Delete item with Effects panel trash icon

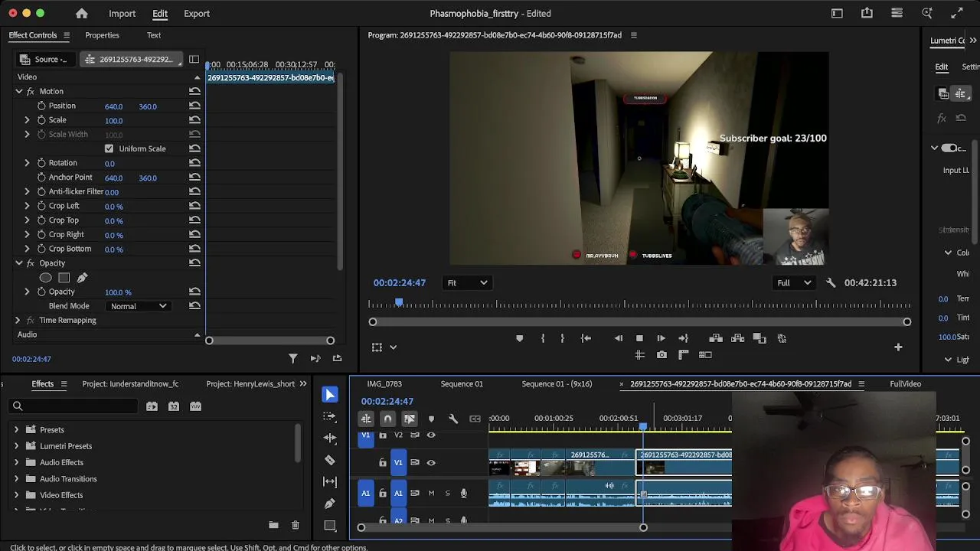[x=295, y=525]
